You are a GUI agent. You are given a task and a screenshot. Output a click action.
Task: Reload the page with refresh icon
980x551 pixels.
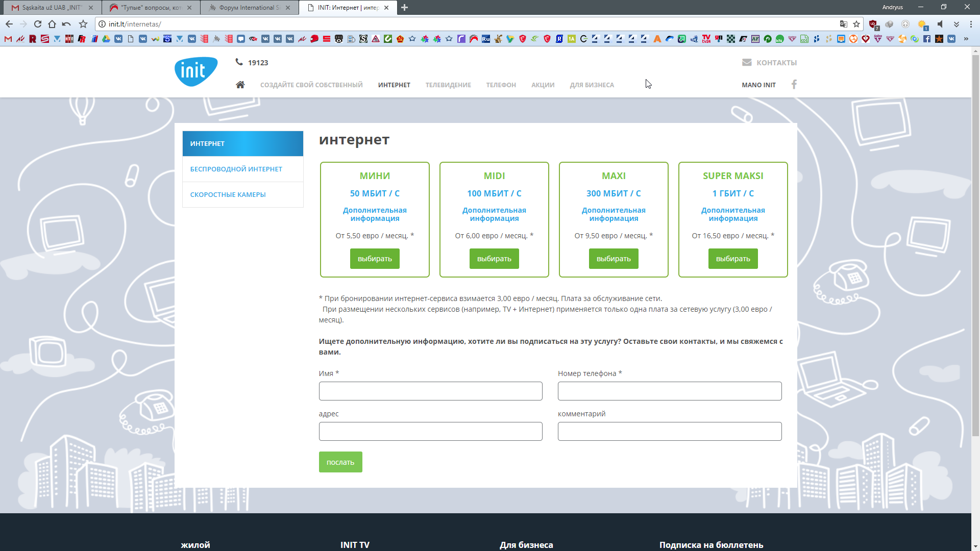pyautogui.click(x=38, y=24)
